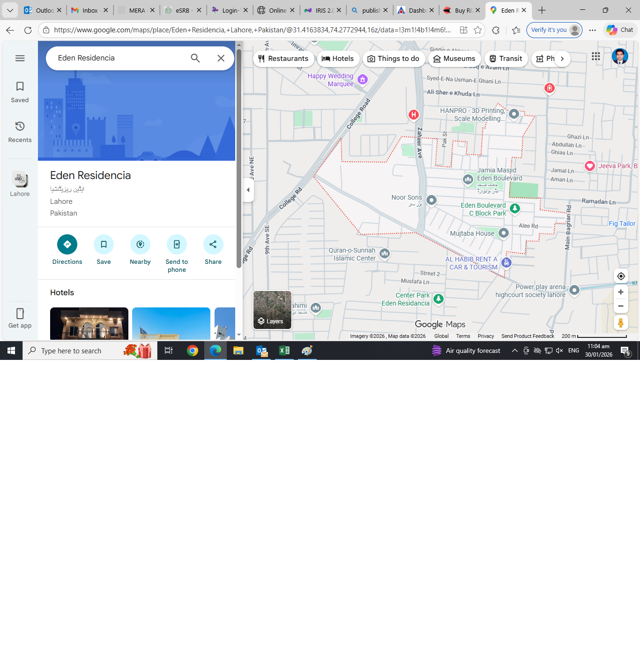Image resolution: width=640 pixels, height=672 pixels.
Task: Open Google apps grid
Action: [x=595, y=56]
